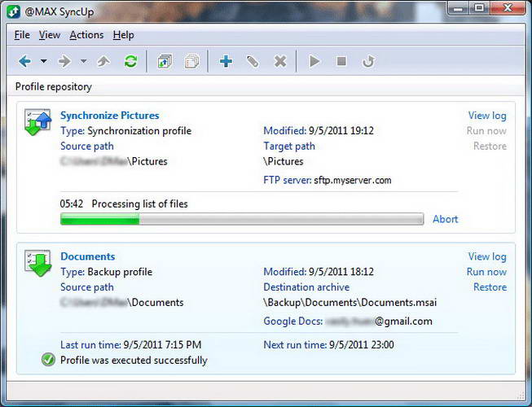Click View log for the Documents profile

pyautogui.click(x=487, y=256)
